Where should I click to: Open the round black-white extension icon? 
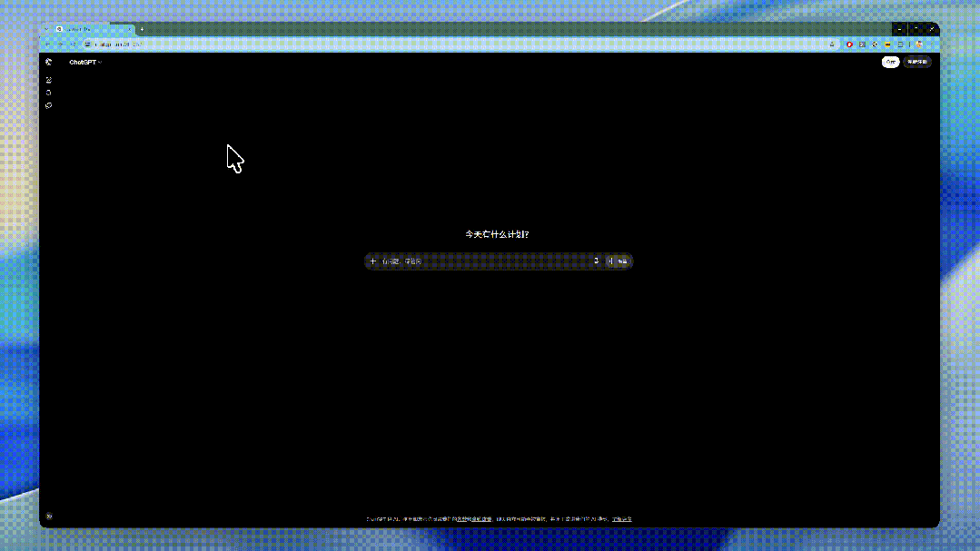[875, 44]
